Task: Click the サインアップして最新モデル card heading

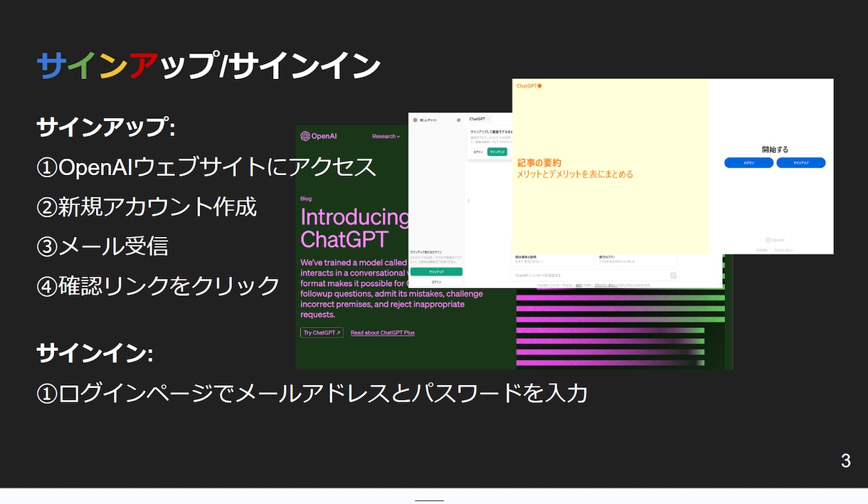Action: coord(492,132)
